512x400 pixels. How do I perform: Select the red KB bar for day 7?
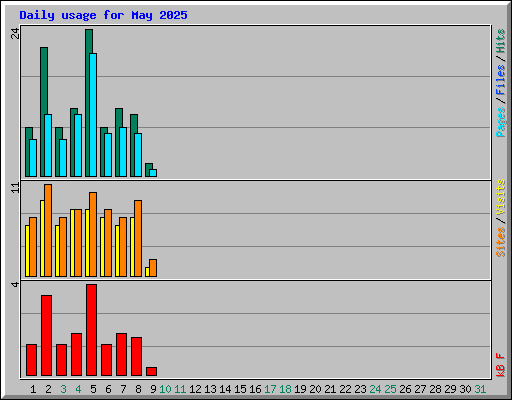click(121, 354)
